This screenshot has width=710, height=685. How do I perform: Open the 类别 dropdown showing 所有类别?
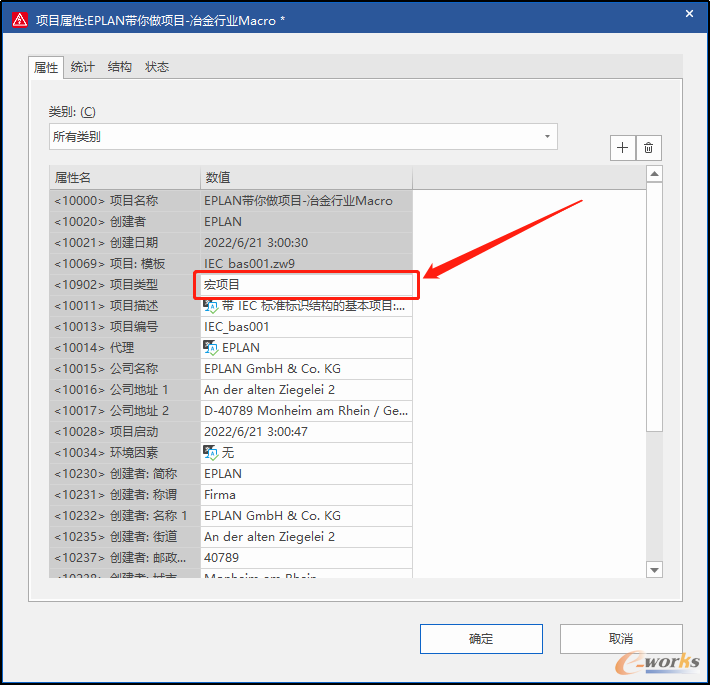coord(303,136)
